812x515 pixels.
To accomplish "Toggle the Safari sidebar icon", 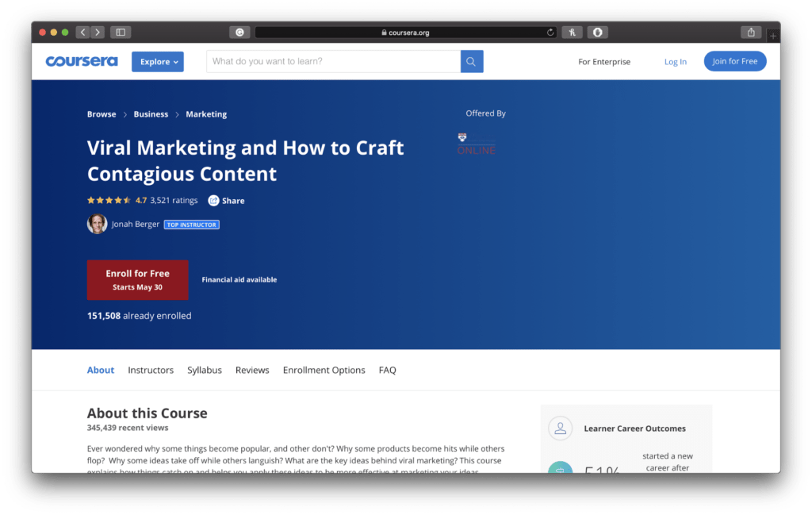I will (121, 32).
